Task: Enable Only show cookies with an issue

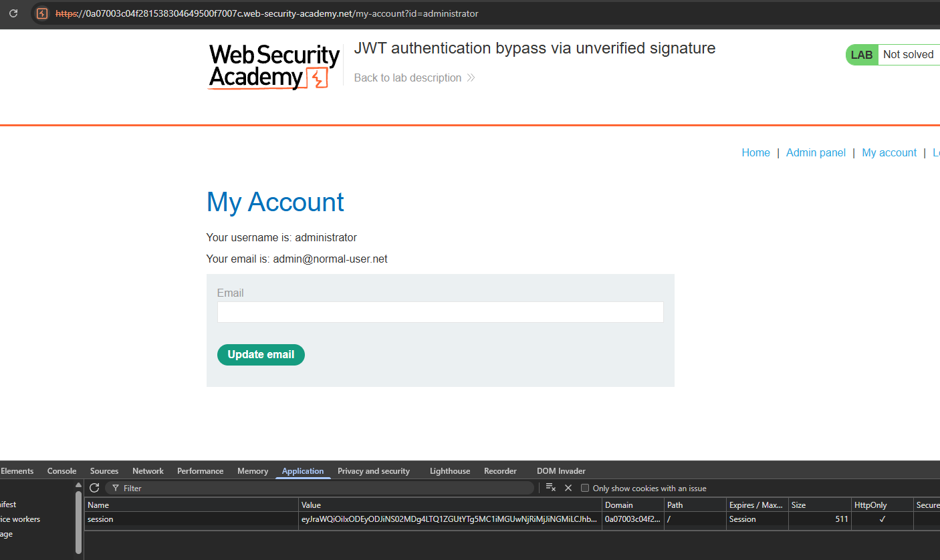Action: pos(585,488)
